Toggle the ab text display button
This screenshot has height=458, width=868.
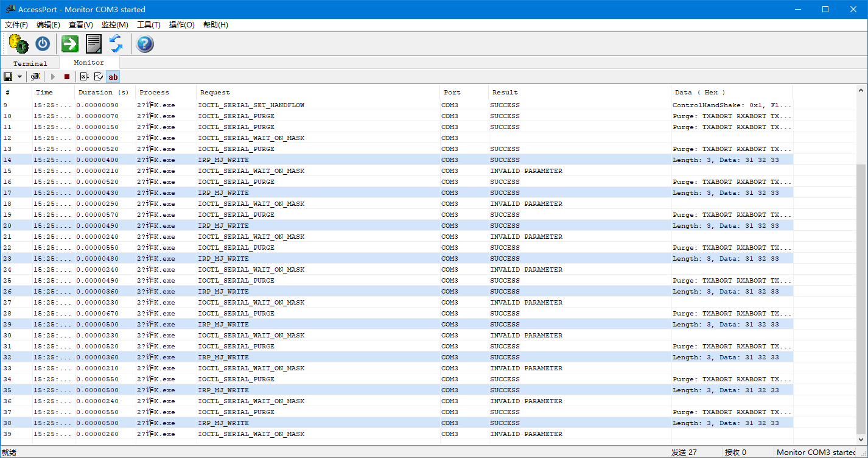[113, 77]
